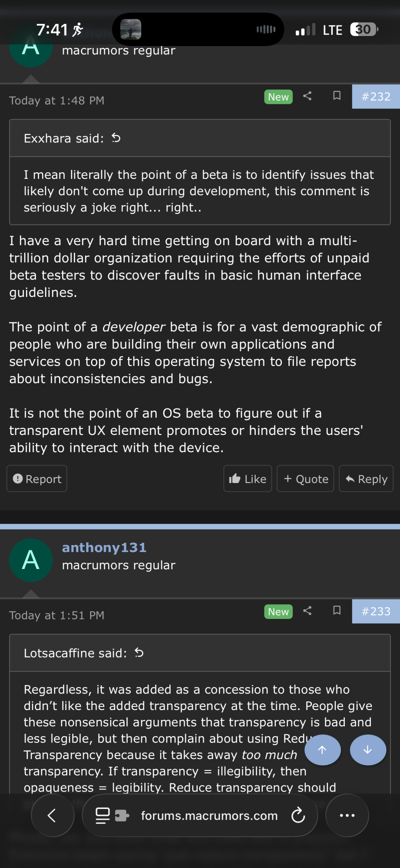The image size is (400, 868).
Task: Add post to multi-quote with Quote
Action: [305, 479]
